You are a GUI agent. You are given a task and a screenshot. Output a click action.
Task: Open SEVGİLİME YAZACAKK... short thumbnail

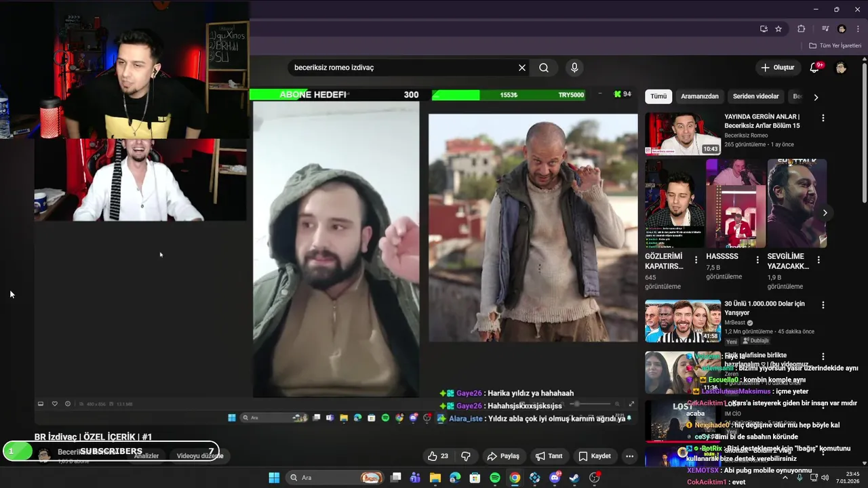pyautogui.click(x=797, y=203)
